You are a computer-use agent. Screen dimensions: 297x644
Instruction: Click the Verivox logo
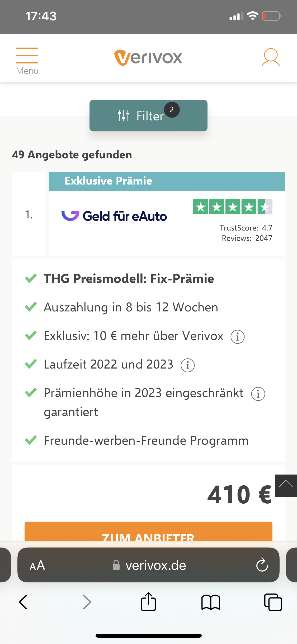(x=148, y=58)
